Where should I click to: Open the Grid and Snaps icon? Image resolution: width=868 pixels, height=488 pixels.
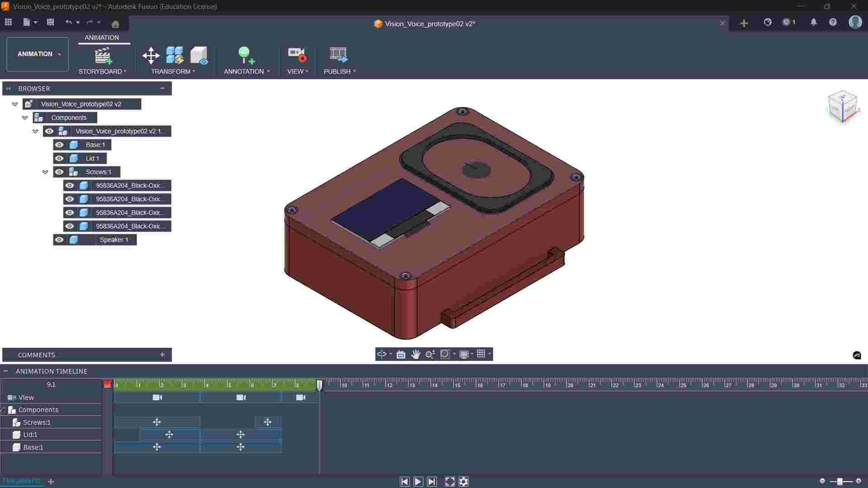[x=481, y=354]
